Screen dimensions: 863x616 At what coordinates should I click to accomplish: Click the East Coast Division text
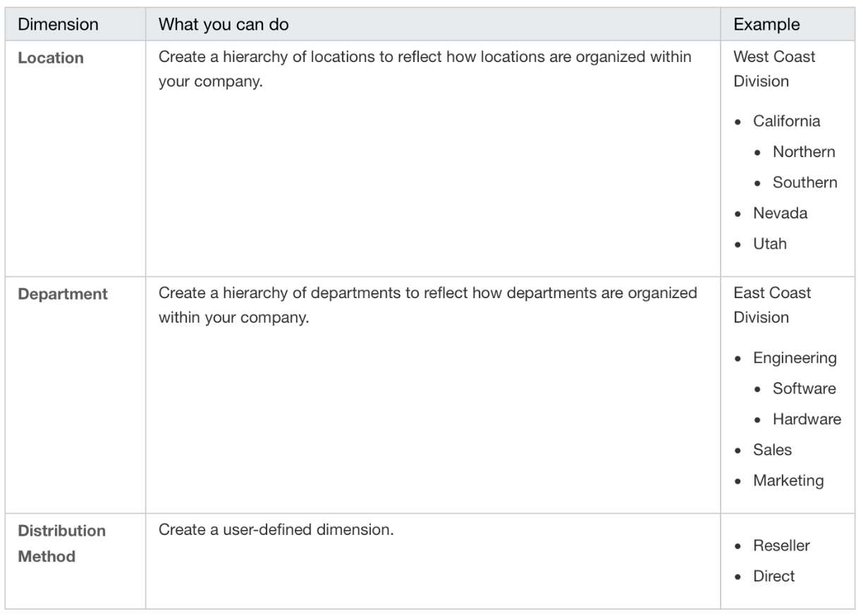coord(772,304)
